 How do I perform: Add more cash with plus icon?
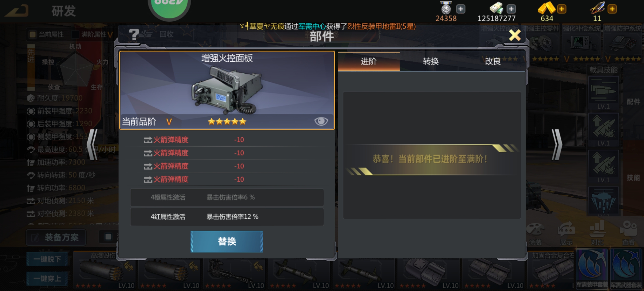pyautogui.click(x=511, y=9)
